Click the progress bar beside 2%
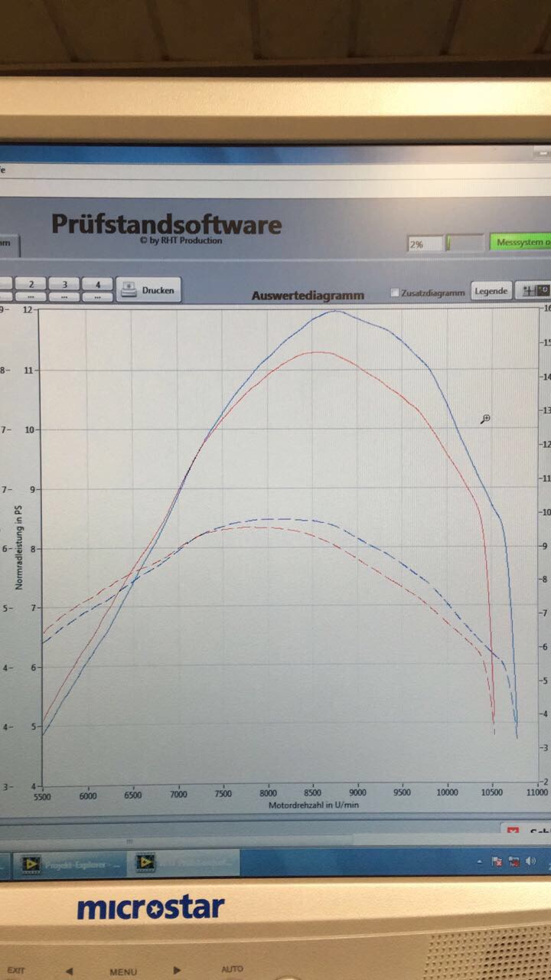 point(465,244)
